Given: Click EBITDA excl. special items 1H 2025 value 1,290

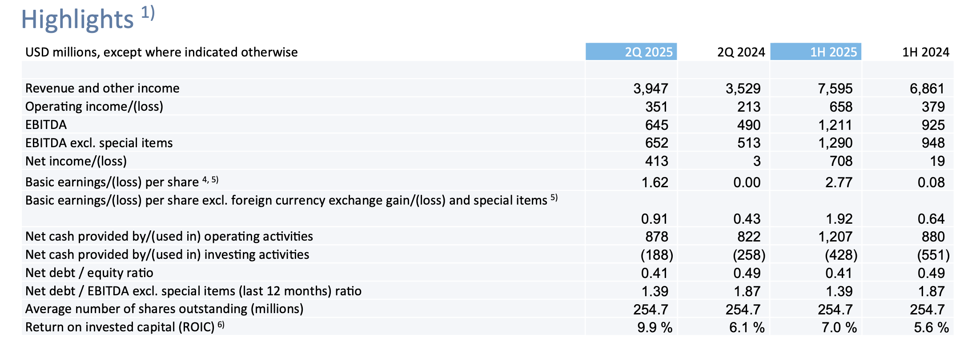Looking at the screenshot, I should coord(835,143).
